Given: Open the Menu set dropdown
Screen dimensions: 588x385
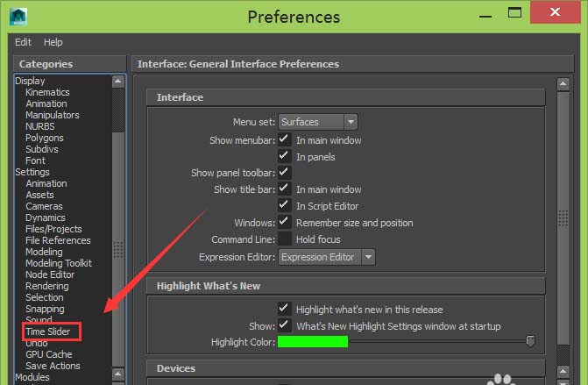Looking at the screenshot, I should (318, 122).
